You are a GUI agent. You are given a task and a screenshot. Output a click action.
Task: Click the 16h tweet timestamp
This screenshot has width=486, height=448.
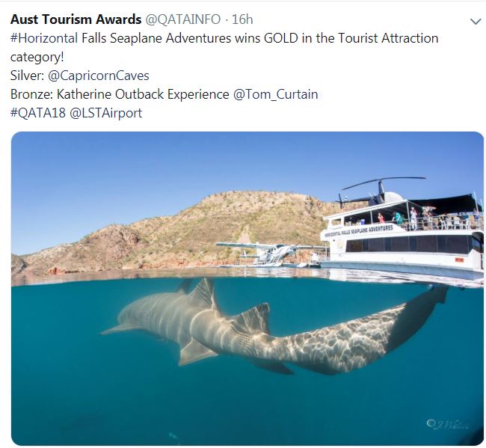pos(242,19)
